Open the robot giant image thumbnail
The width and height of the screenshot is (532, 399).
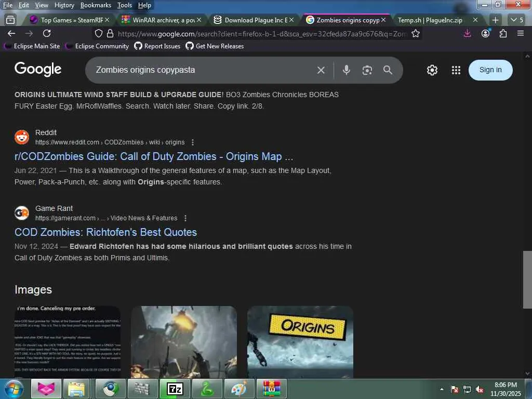(184, 342)
